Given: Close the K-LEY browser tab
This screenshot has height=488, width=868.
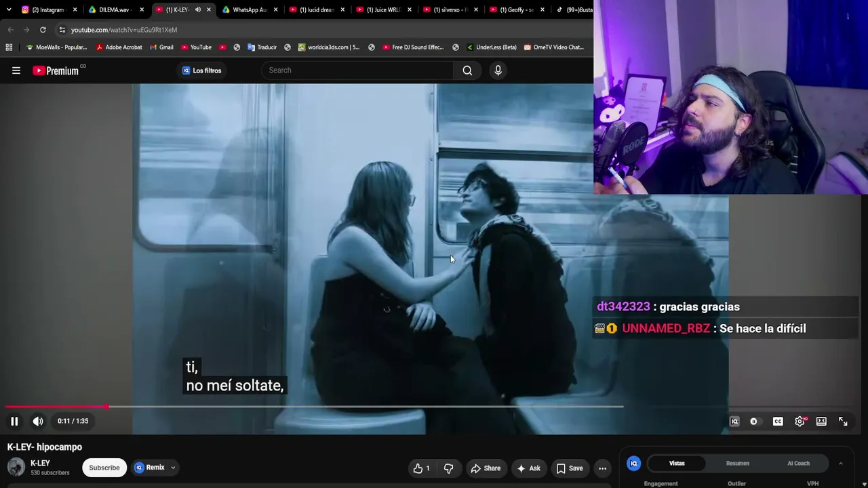Looking at the screenshot, I should point(209,9).
